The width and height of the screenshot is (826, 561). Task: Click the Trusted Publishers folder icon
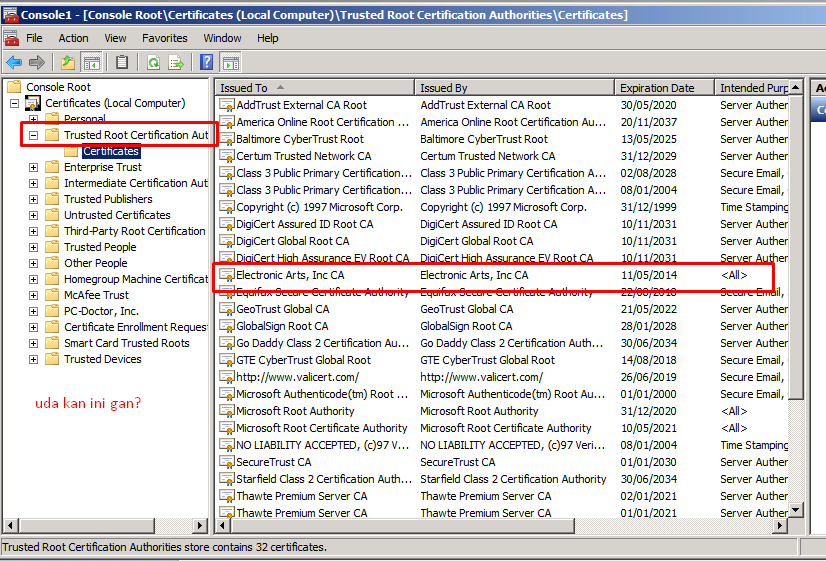[52, 199]
